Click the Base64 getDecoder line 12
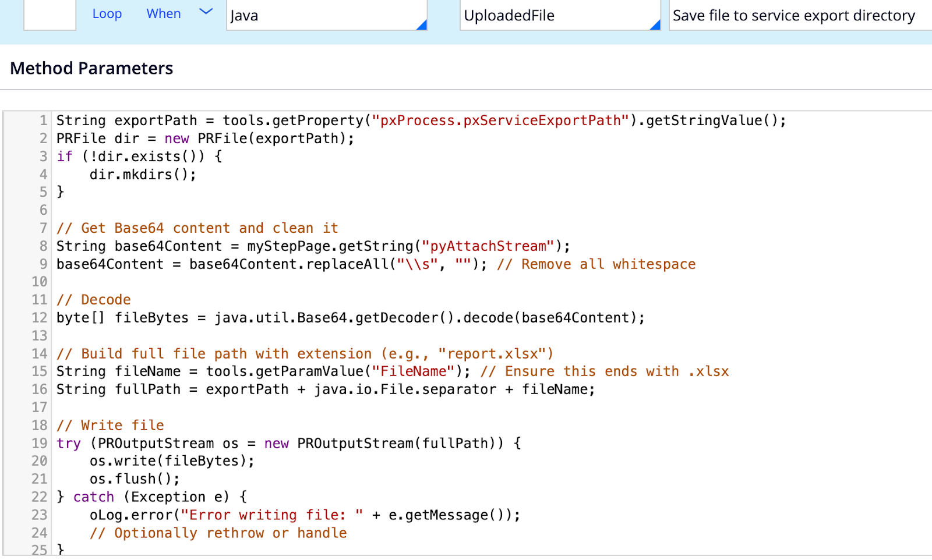Viewport: 932px width, 560px height. tap(349, 318)
